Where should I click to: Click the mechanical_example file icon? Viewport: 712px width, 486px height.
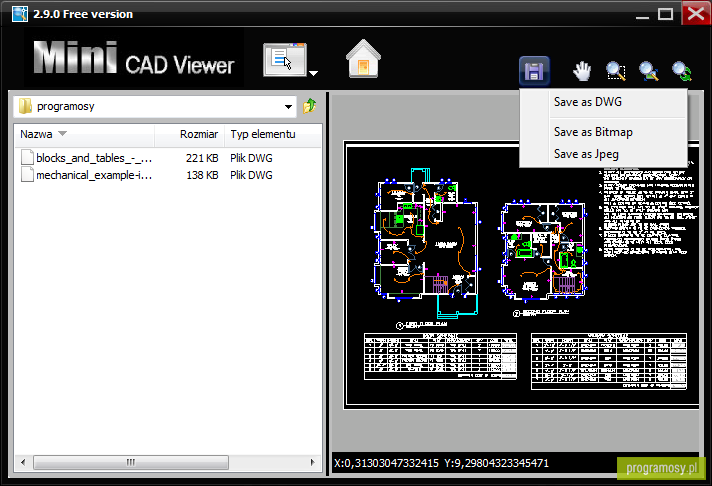pos(27,175)
